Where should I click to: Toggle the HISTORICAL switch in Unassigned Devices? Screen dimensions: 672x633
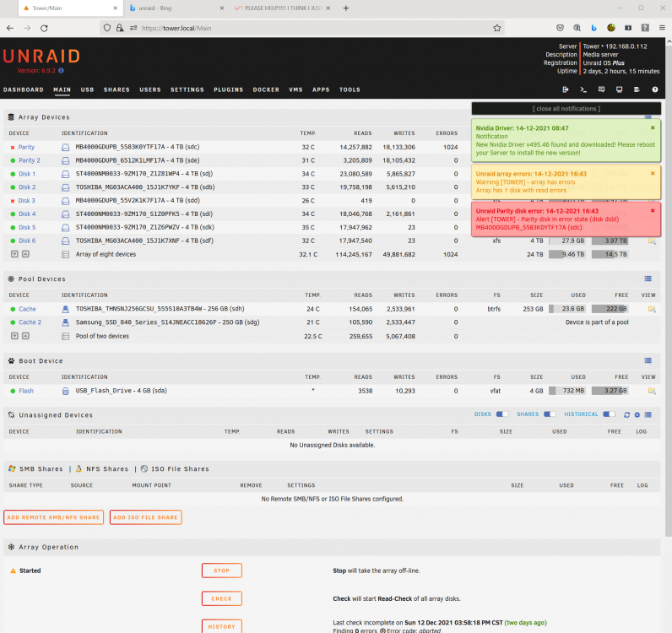pos(609,414)
